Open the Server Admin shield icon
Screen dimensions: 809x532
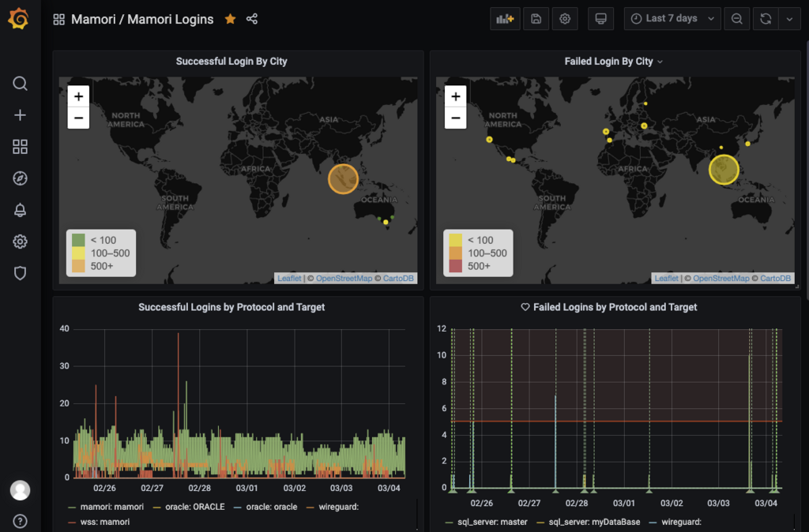tap(21, 273)
